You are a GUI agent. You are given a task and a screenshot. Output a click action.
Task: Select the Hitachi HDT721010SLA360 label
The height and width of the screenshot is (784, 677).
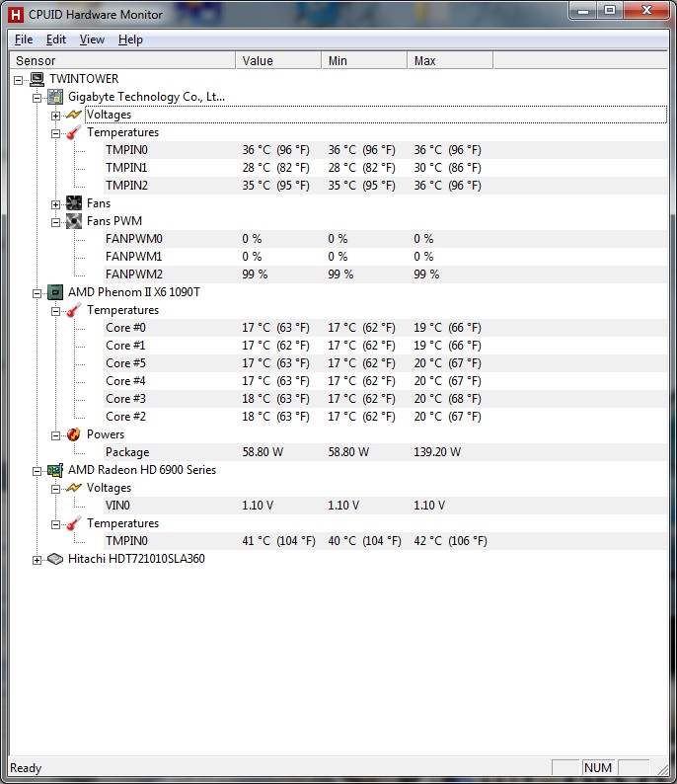point(136,559)
